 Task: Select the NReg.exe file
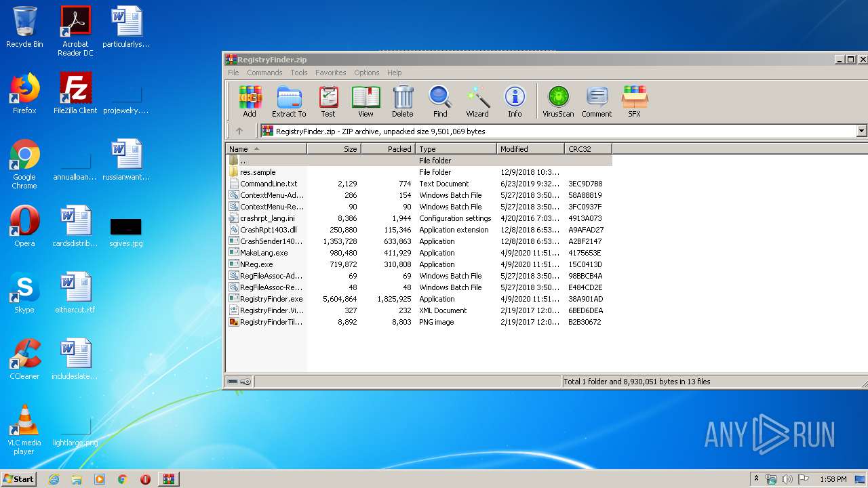[x=419, y=264]
